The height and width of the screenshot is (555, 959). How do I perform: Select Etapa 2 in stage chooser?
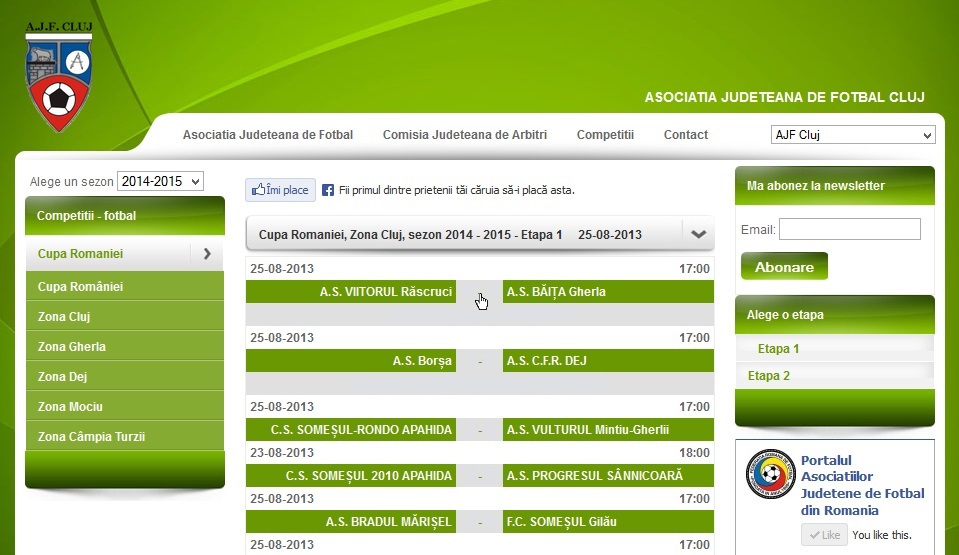coord(769,376)
